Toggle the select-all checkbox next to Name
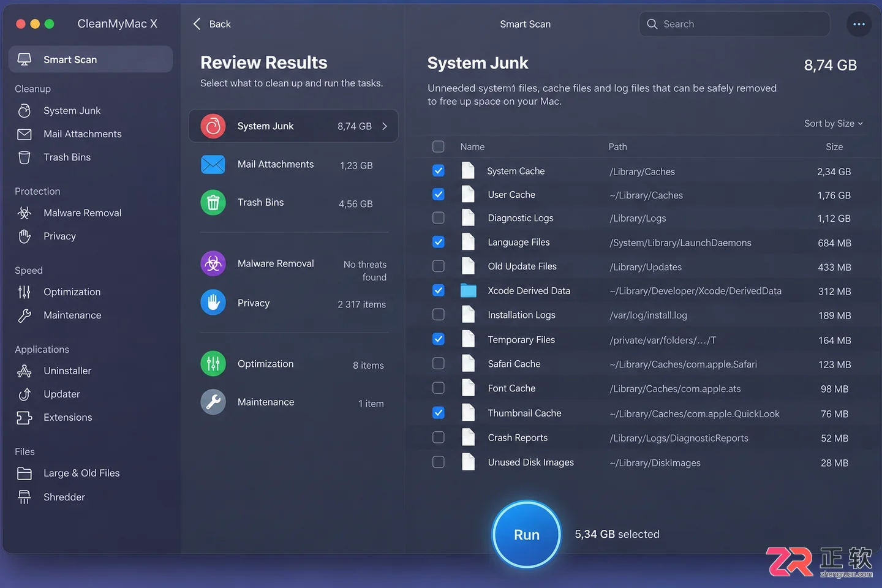The height and width of the screenshot is (588, 882). [x=439, y=146]
